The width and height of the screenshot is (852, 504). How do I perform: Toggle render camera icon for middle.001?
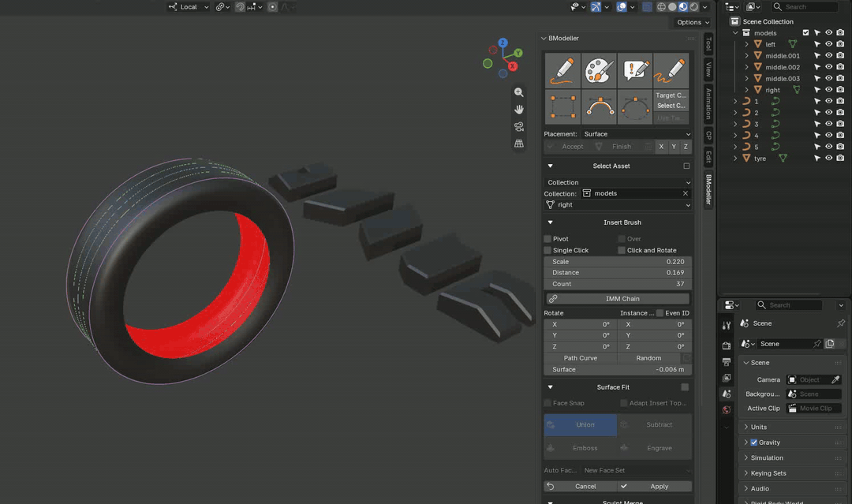[x=840, y=55]
